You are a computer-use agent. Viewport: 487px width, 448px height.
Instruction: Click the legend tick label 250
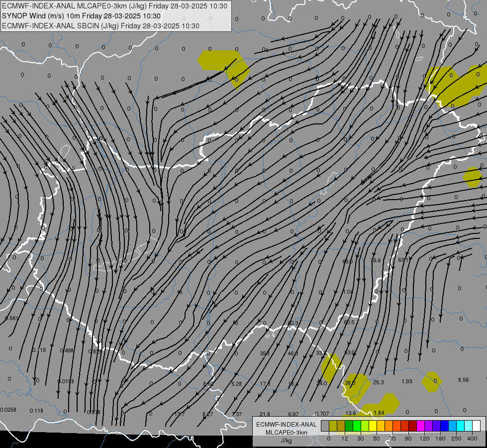(x=456, y=439)
